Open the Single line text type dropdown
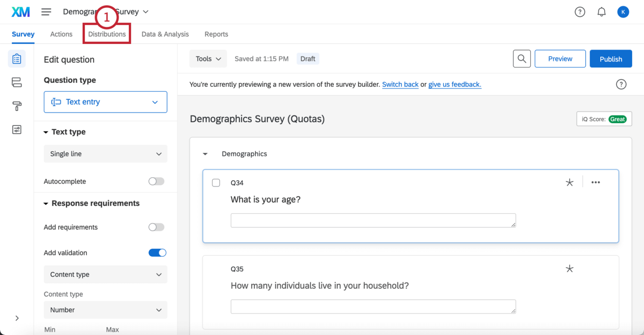The width and height of the screenshot is (644, 335). (105, 154)
